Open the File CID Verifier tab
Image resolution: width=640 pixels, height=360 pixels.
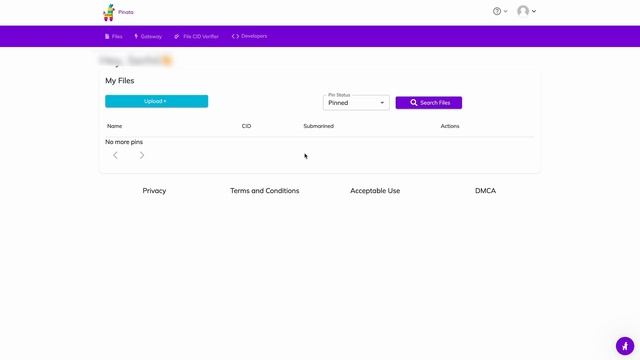pos(196,36)
